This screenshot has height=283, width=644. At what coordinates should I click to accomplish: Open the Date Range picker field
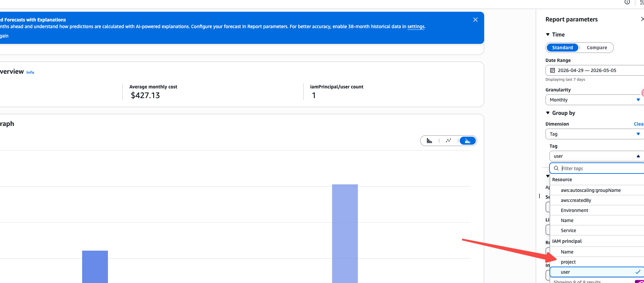[x=595, y=70]
